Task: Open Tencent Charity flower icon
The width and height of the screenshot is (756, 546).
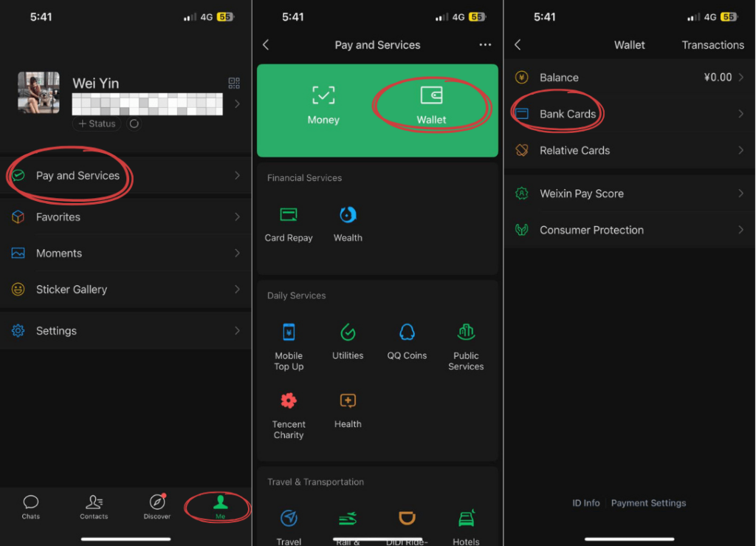Action: click(289, 401)
